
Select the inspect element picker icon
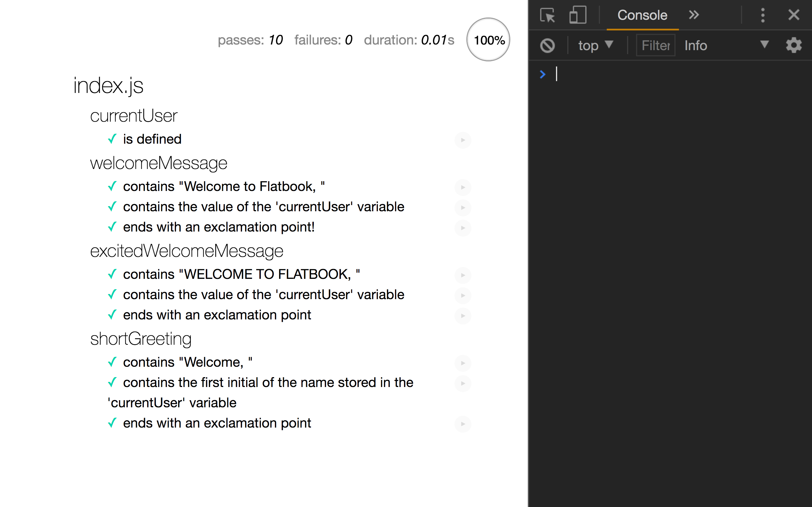(547, 15)
